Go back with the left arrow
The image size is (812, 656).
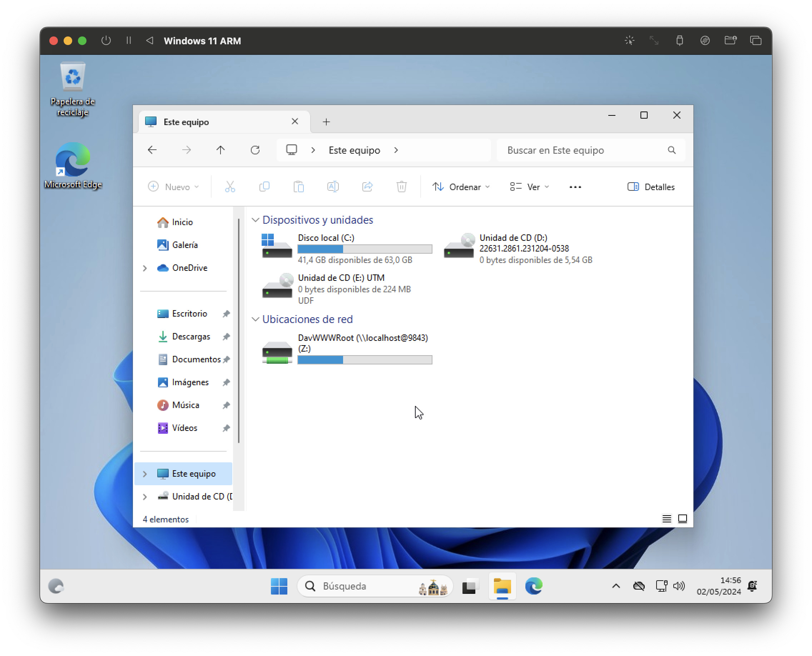coord(152,150)
